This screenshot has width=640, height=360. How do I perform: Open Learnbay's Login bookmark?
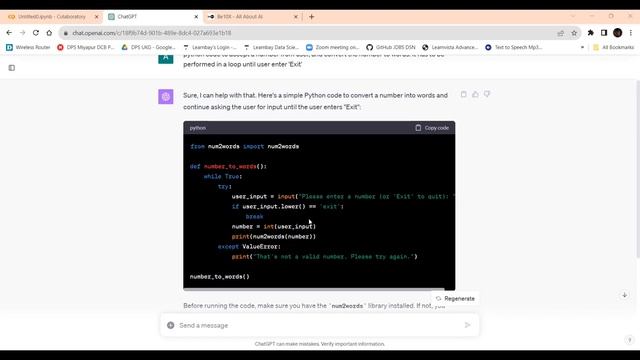point(210,47)
